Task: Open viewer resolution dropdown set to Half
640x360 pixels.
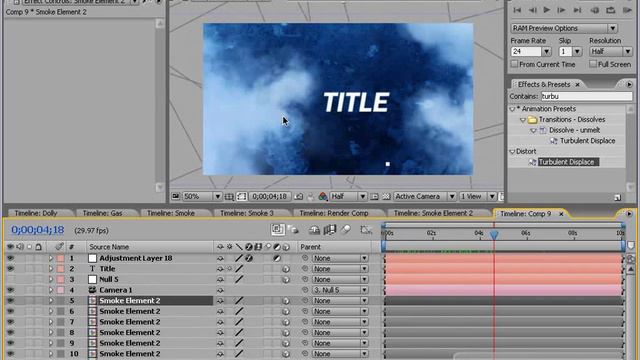Action: [x=348, y=197]
